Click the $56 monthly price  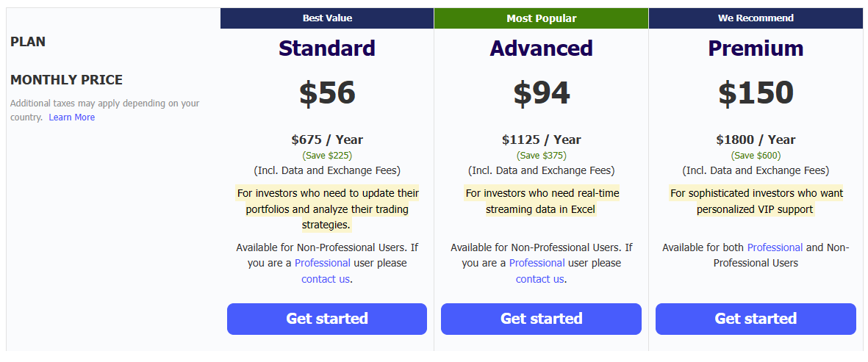point(327,93)
